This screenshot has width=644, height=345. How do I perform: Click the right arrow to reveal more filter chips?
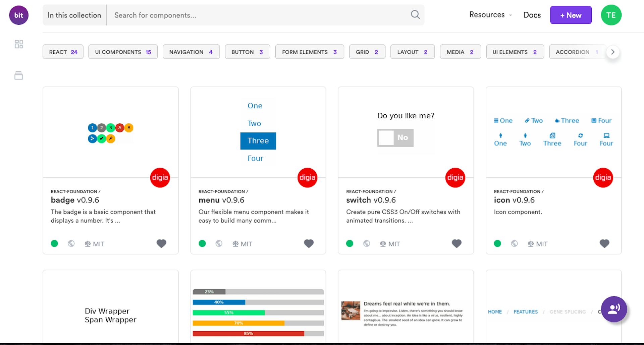click(x=613, y=52)
